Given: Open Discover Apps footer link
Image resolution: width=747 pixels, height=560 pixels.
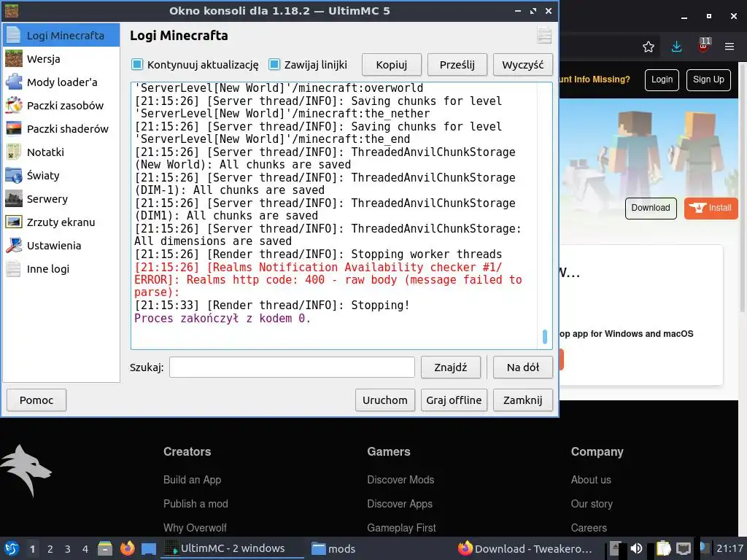Looking at the screenshot, I should [x=400, y=503].
